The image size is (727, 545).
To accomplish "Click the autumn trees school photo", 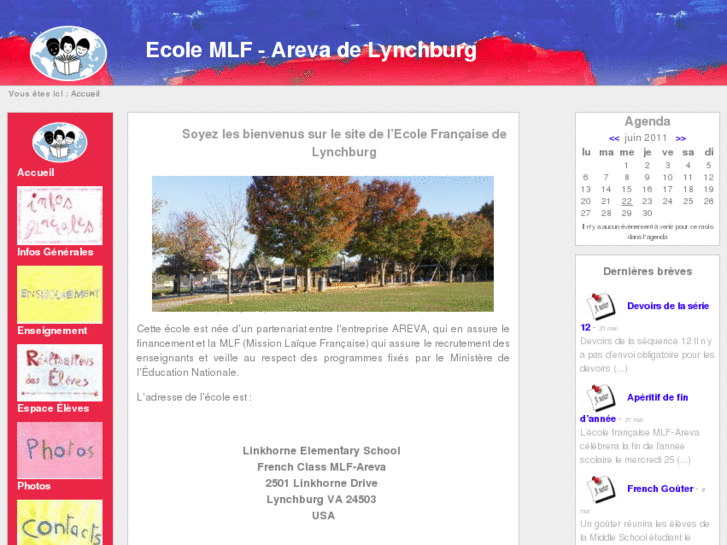I will pos(323,244).
